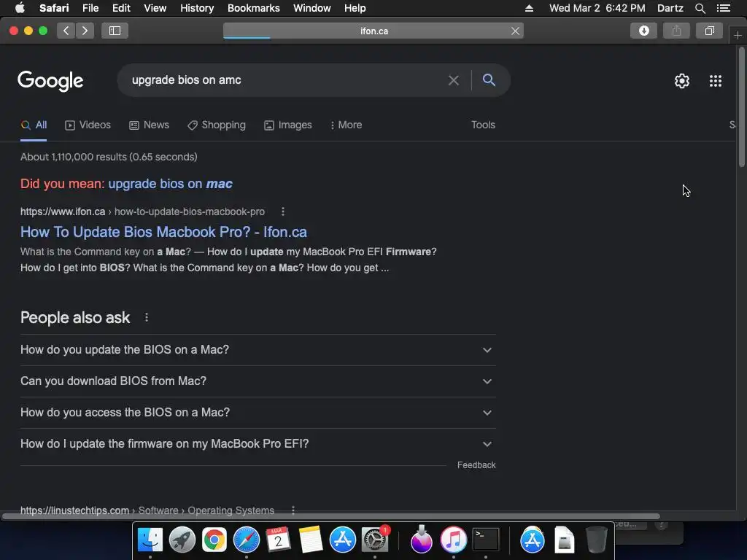Viewport: 747px width, 560px height.
Task: Go back with Safari's back arrow
Action: 66,31
